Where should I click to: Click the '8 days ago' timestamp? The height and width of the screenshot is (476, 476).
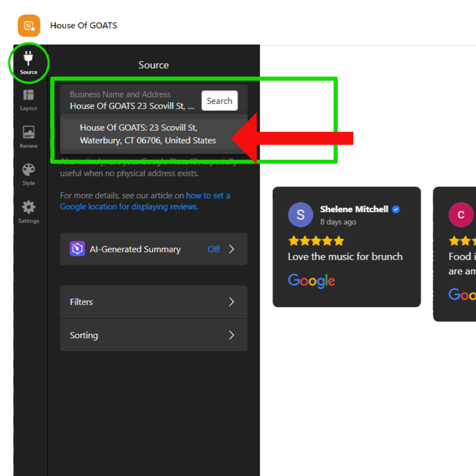pos(338,222)
